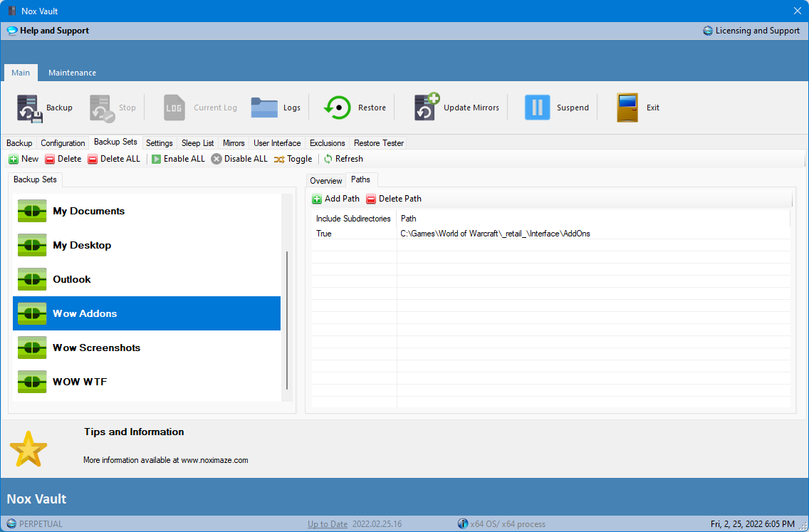This screenshot has height=532, width=809.
Task: Open the Exclusions tab
Action: (327, 143)
